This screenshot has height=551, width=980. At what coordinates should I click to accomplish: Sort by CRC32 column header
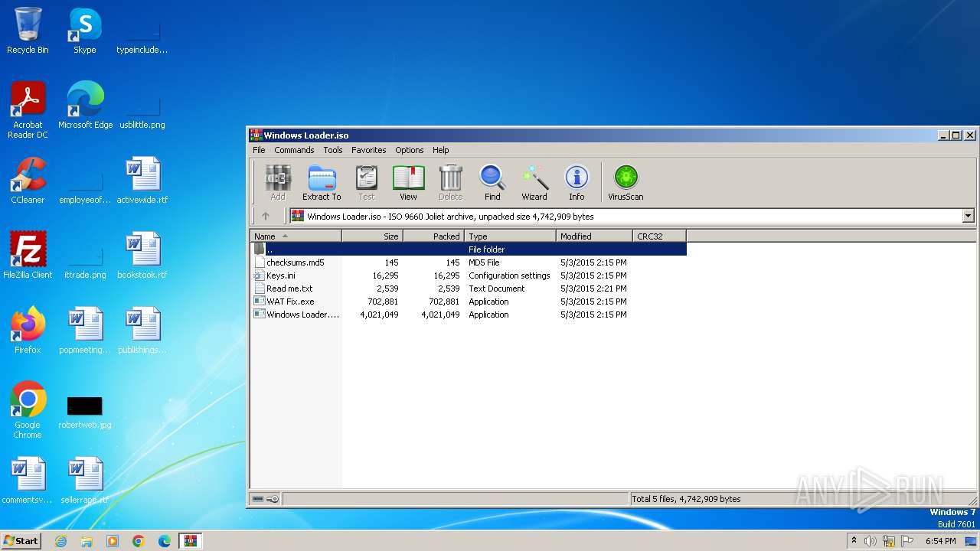click(659, 236)
